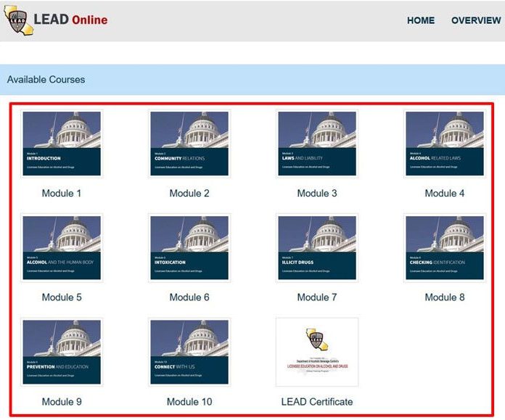
Task: Open the LEAD Certificate image
Action: click(317, 353)
